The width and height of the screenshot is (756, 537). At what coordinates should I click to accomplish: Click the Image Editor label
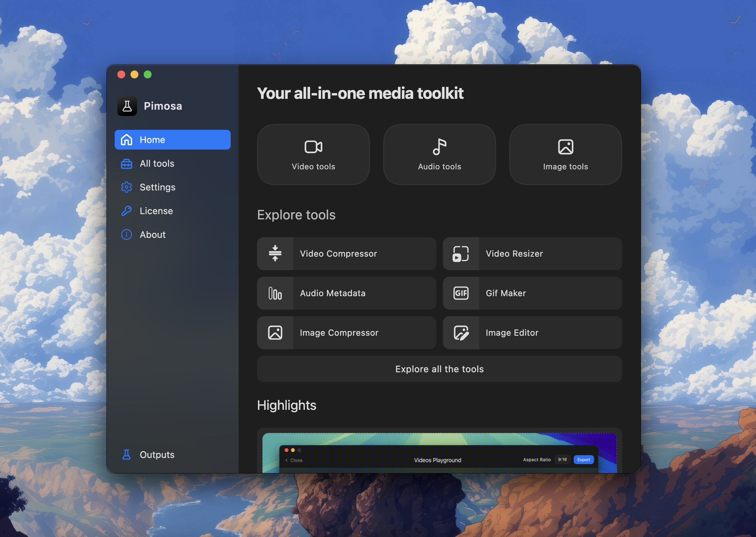pyautogui.click(x=511, y=333)
